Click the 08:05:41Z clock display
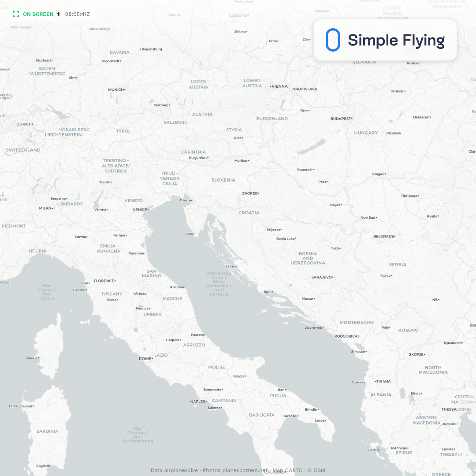 coord(78,14)
